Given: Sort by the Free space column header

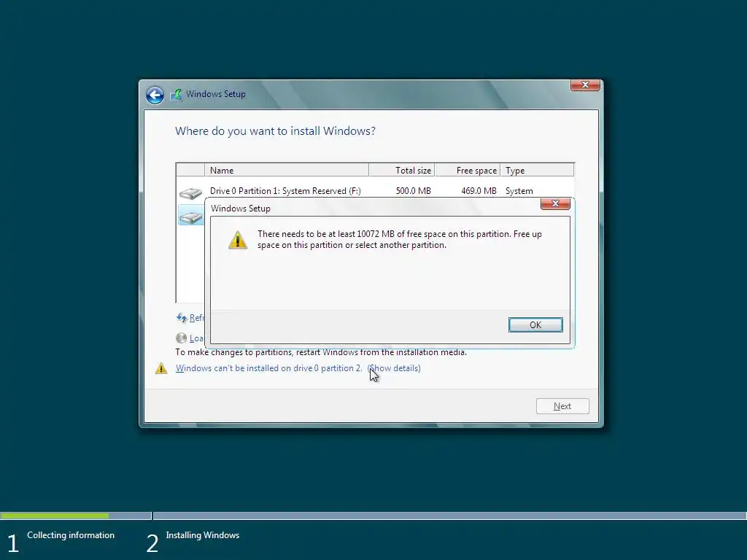Looking at the screenshot, I should pos(468,170).
